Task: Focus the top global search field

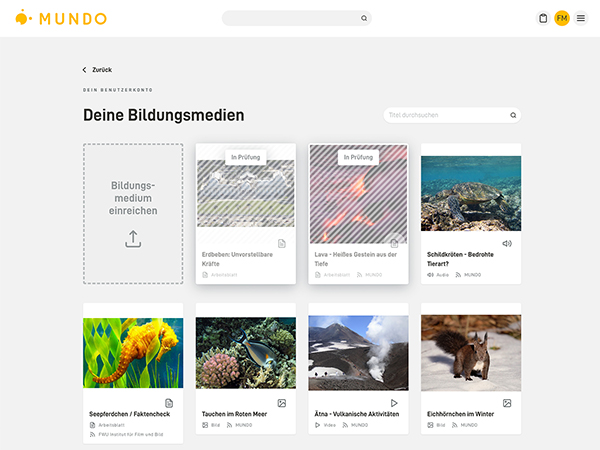Action: pos(297,18)
